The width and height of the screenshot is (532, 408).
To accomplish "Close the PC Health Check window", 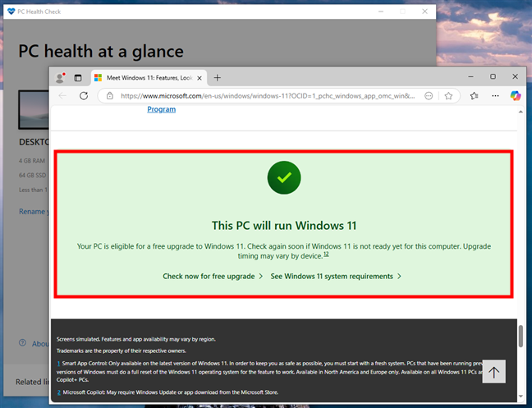I will point(424,11).
